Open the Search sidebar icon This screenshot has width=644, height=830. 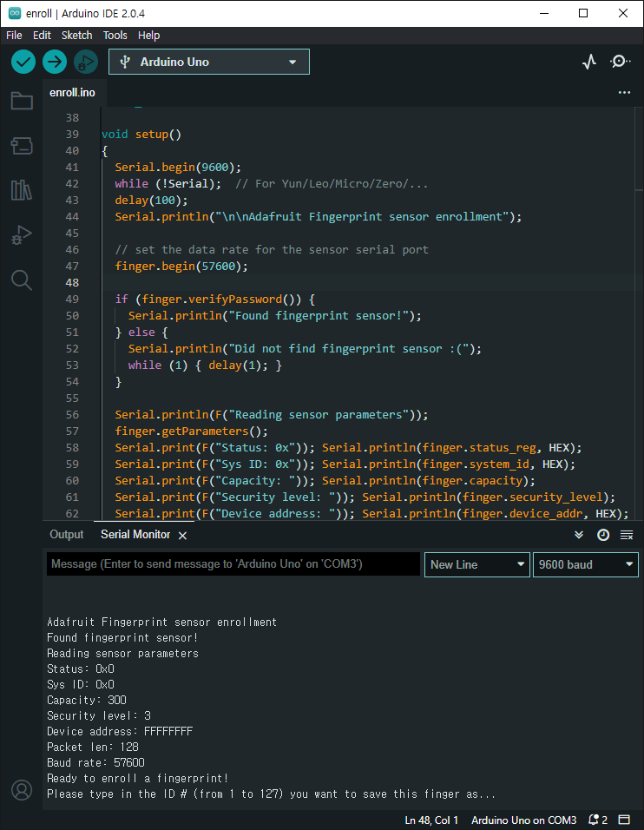[22, 280]
